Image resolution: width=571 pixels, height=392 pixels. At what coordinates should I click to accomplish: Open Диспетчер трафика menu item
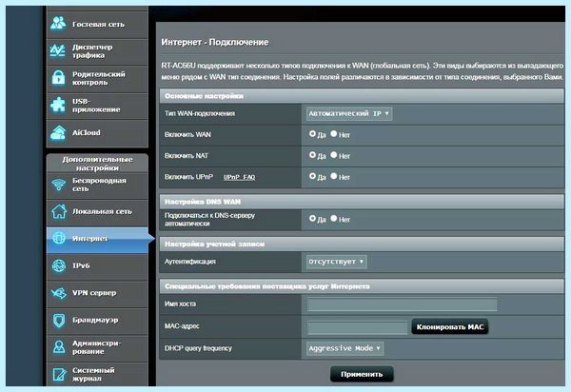tap(97, 51)
